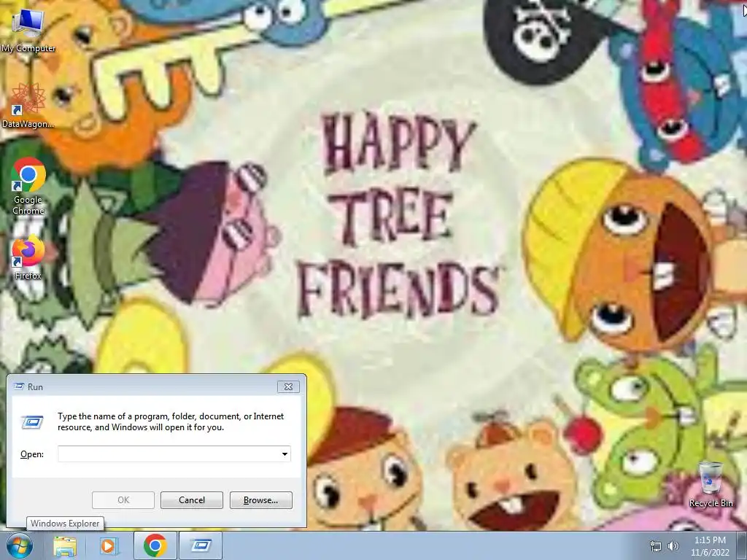Select the Google Chrome desktop shortcut
This screenshot has width=747, height=560.
28,186
